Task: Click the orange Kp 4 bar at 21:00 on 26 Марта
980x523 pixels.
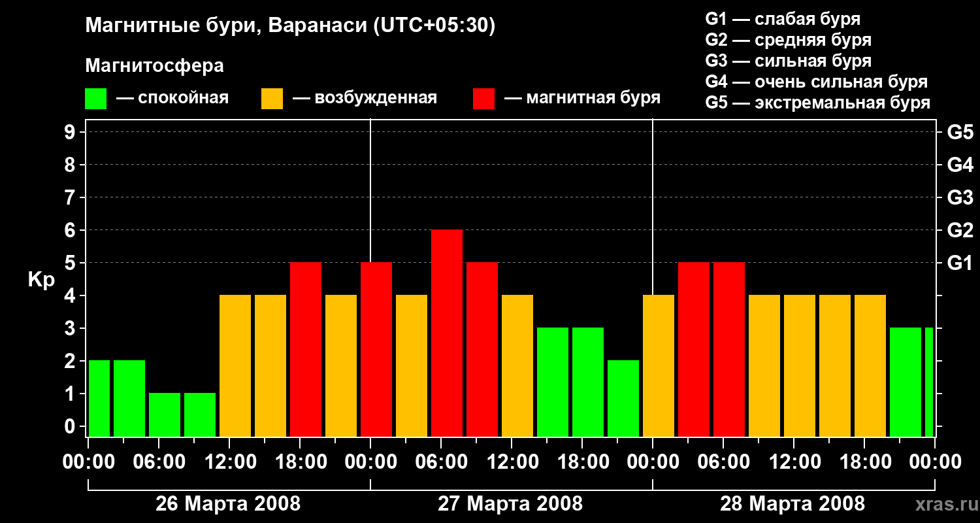Action: 341,366
